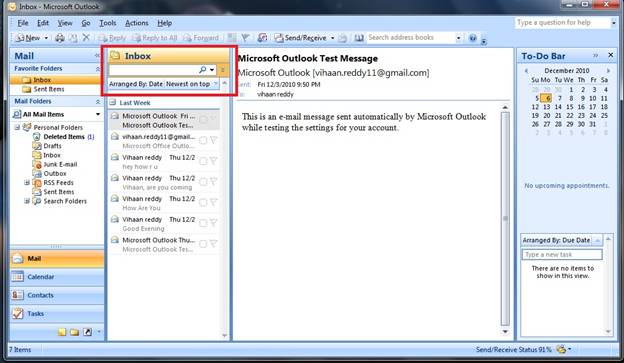Go to the previous month in To-Do Bar calendar
624x363 pixels.
526,70
